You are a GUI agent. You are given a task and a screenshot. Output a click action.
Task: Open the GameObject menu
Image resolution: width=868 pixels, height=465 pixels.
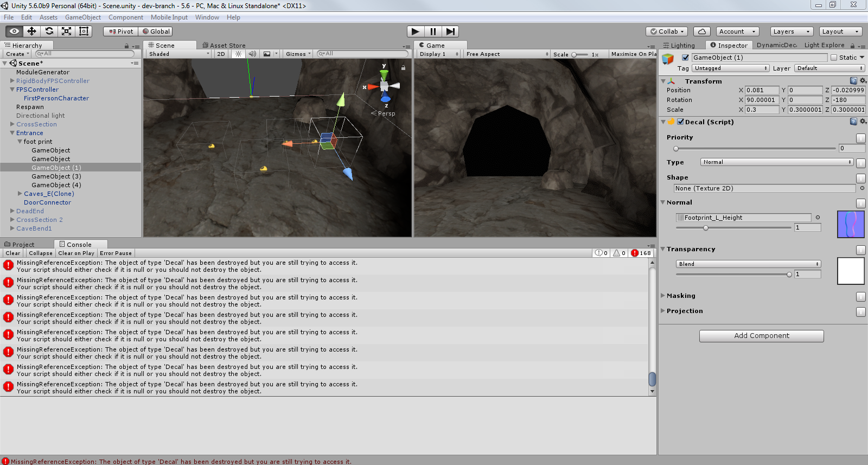coord(82,17)
